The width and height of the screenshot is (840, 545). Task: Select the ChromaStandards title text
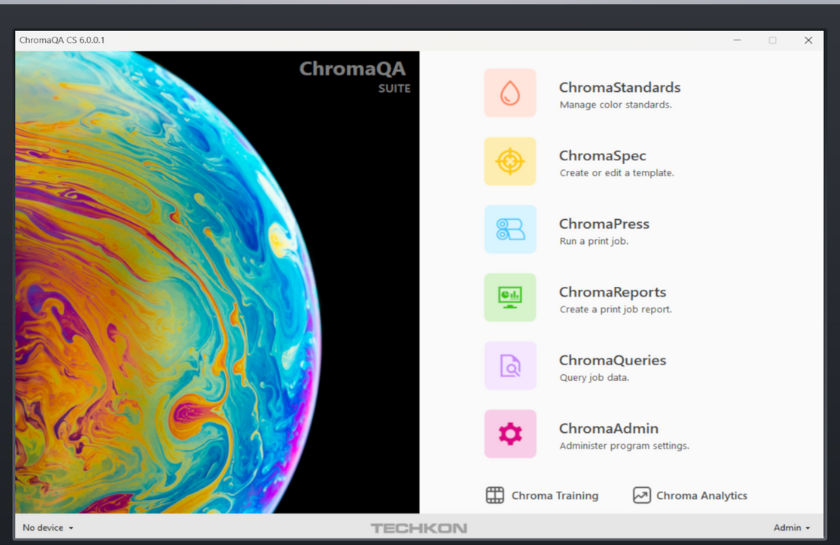tap(619, 87)
